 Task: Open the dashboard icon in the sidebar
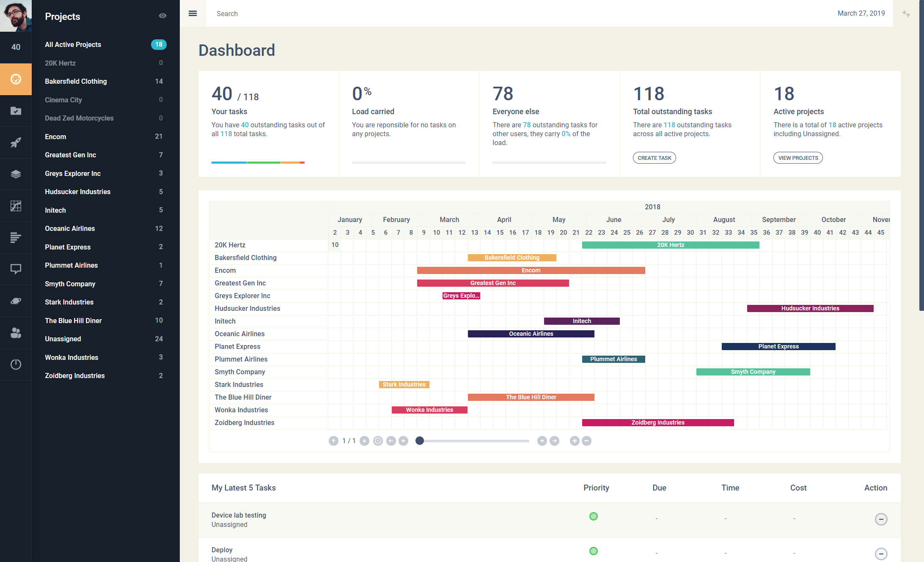tap(16, 79)
